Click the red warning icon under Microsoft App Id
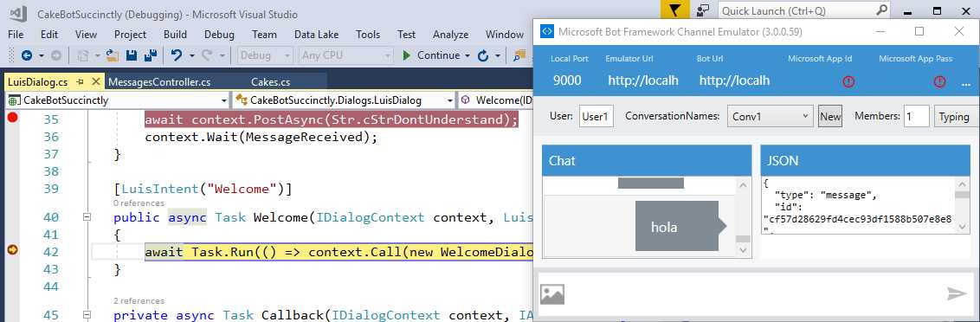980x322 pixels. (848, 81)
